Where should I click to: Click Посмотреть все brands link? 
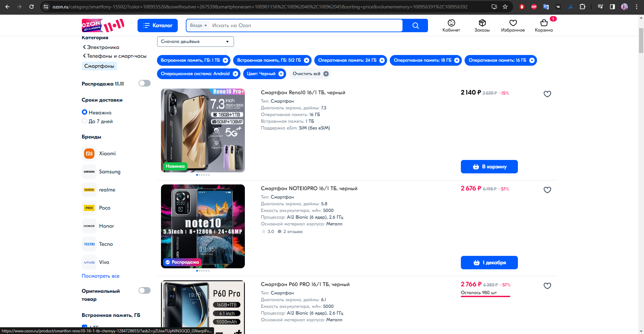click(x=101, y=276)
